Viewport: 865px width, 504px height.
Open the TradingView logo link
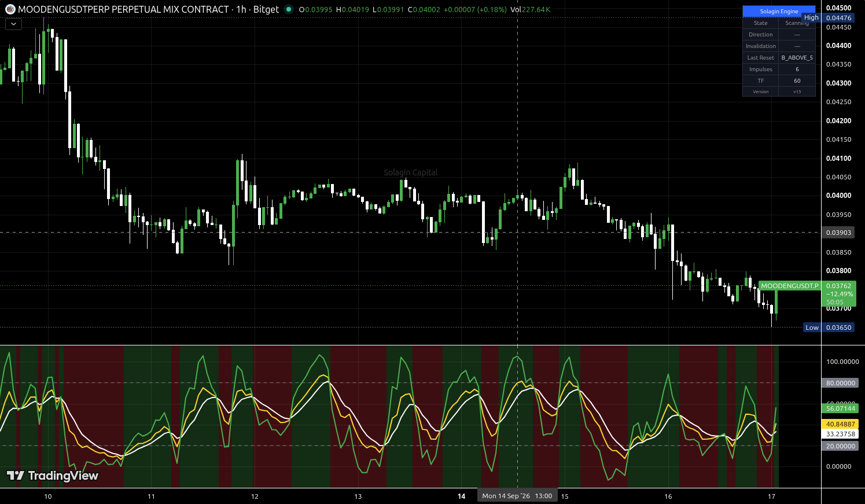click(52, 476)
